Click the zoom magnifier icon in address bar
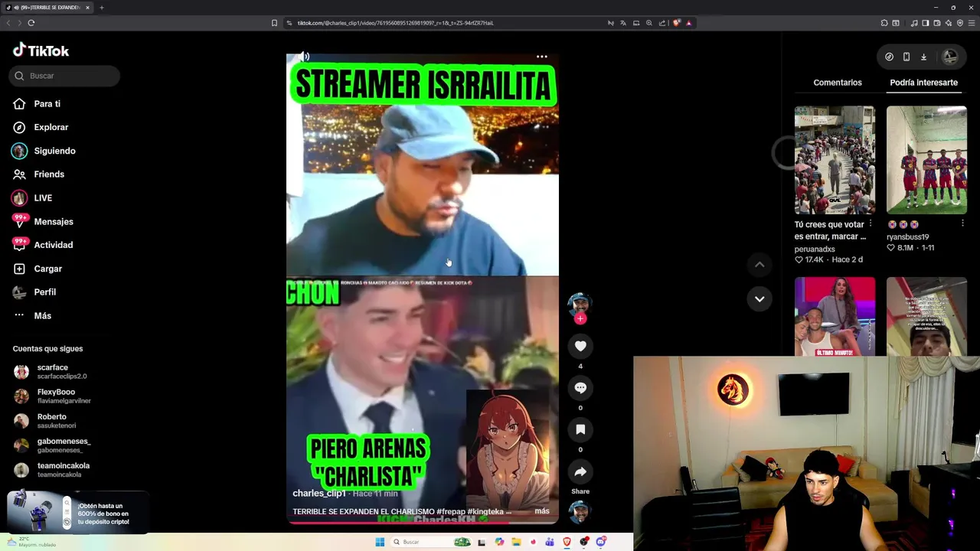Screen dimensions: 980x551 (x=649, y=23)
